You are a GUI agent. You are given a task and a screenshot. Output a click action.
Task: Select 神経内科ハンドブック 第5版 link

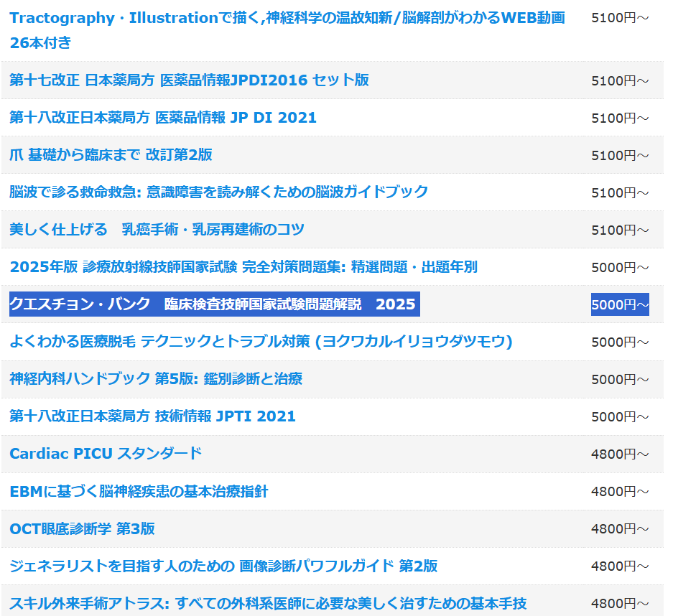coord(156,379)
